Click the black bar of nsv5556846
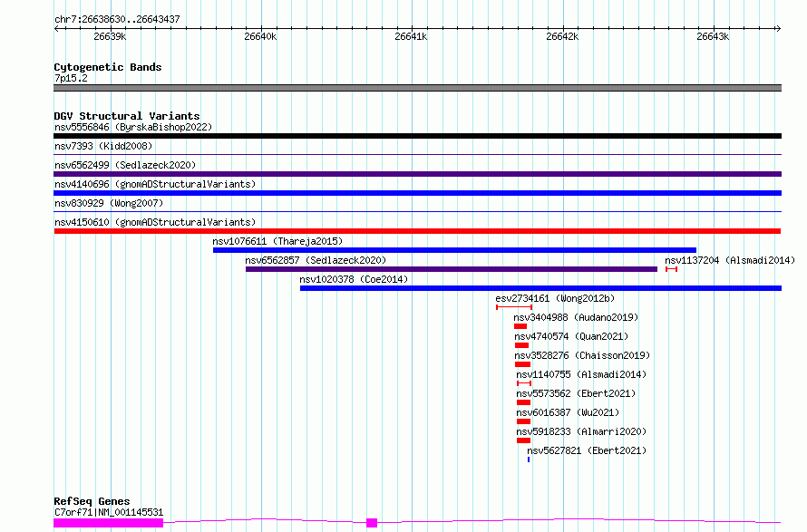This screenshot has width=807, height=532. (417, 136)
